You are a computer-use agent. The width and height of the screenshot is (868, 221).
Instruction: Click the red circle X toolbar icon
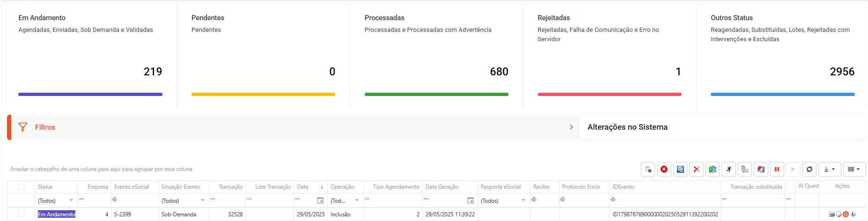pos(664,169)
